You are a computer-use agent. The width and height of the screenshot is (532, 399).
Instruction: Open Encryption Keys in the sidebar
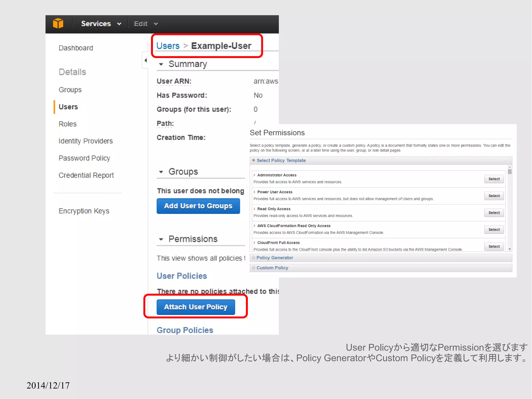(84, 211)
